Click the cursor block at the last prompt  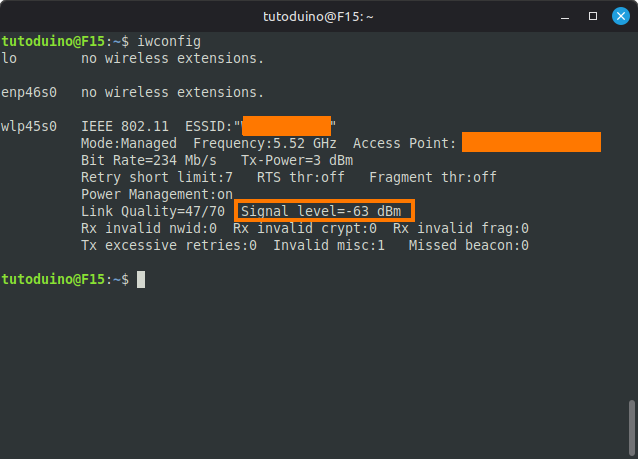click(x=142, y=279)
